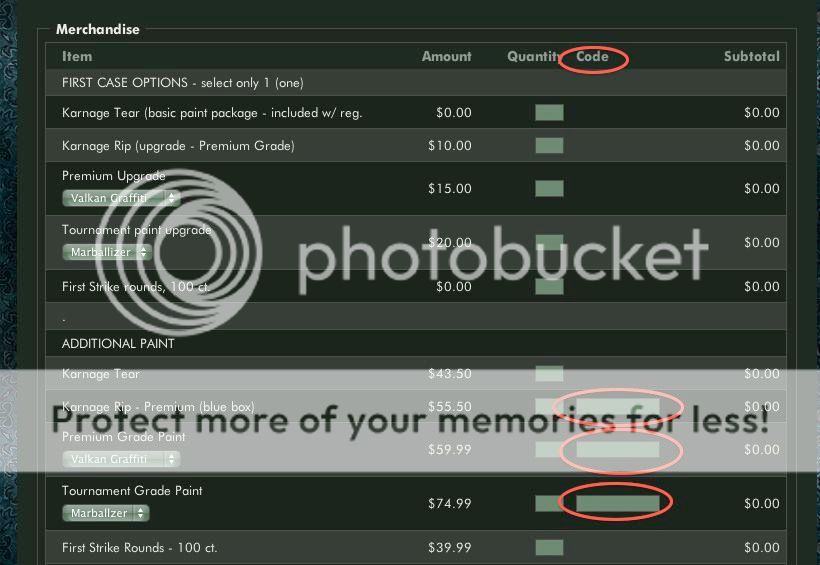Click quantity box for additional Karnage Tear $43.50
Screen dimensions: 820x565
point(549,374)
